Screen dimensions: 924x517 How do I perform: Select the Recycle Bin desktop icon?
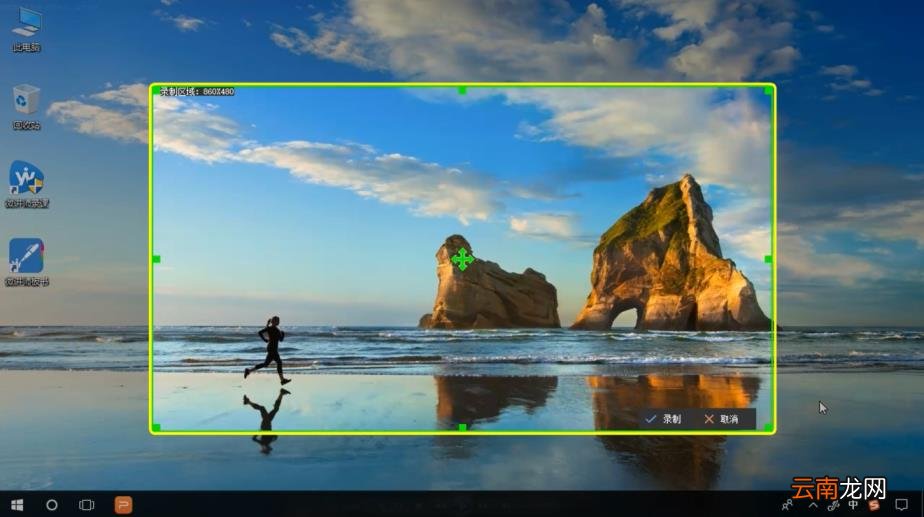click(27, 107)
